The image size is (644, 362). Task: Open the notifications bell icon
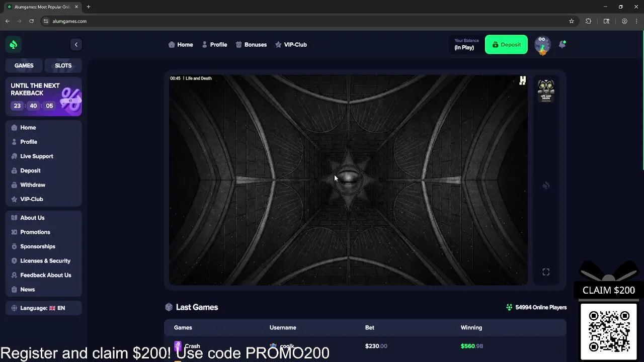pyautogui.click(x=562, y=44)
